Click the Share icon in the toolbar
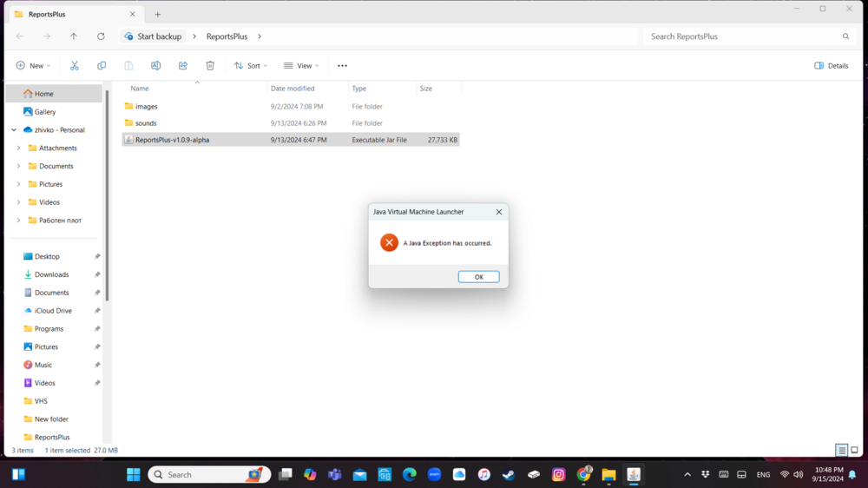Screen dimensions: 868x488 182,65
